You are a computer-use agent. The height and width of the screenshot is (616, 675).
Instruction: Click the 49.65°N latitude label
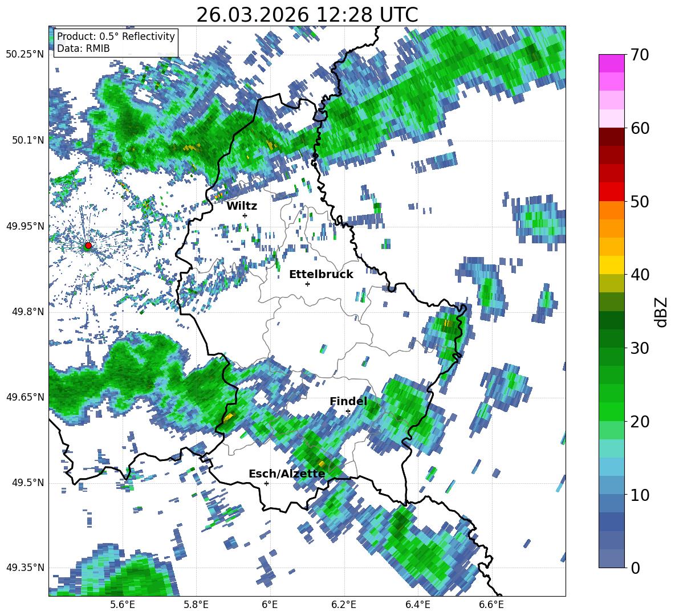coord(25,397)
